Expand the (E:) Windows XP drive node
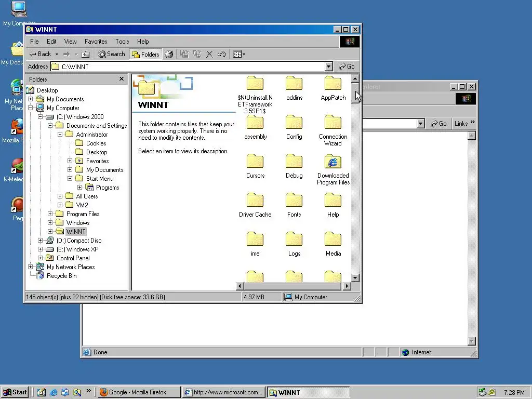 pyautogui.click(x=40, y=249)
